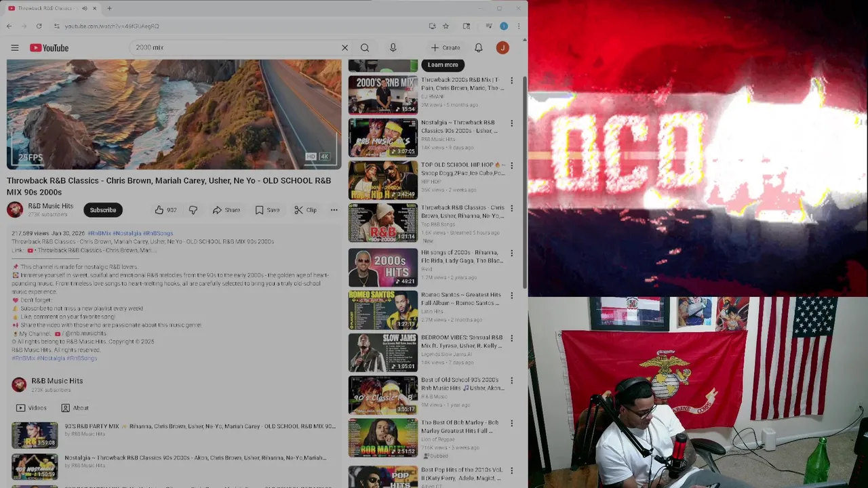Click the Create button
Screen dimensions: 868x488
446,47
